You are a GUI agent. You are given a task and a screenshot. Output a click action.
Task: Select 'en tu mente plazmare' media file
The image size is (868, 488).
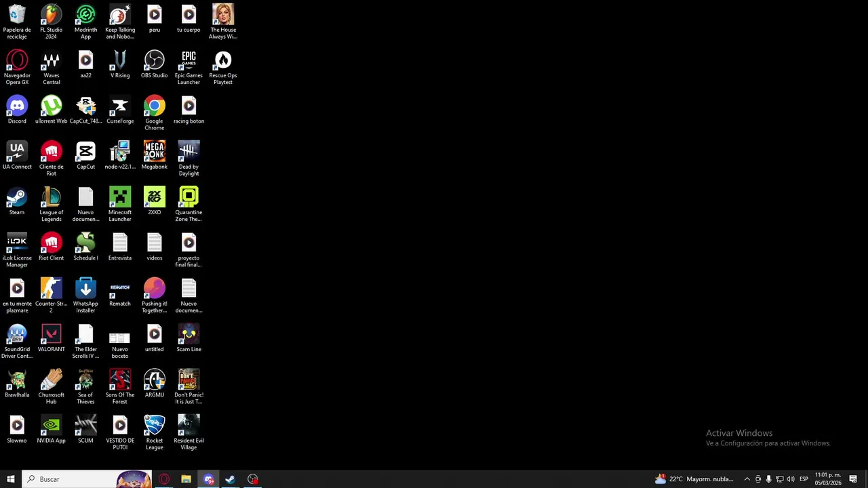(x=17, y=295)
